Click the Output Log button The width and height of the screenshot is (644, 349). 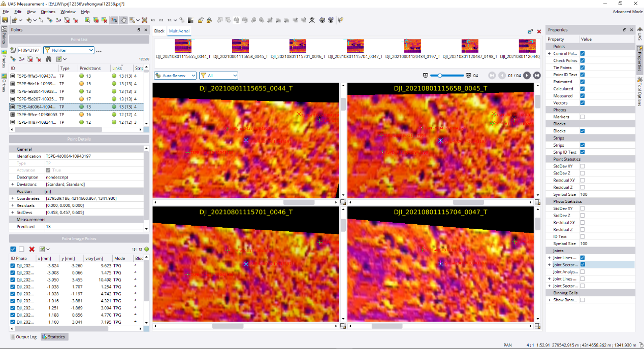click(x=24, y=337)
